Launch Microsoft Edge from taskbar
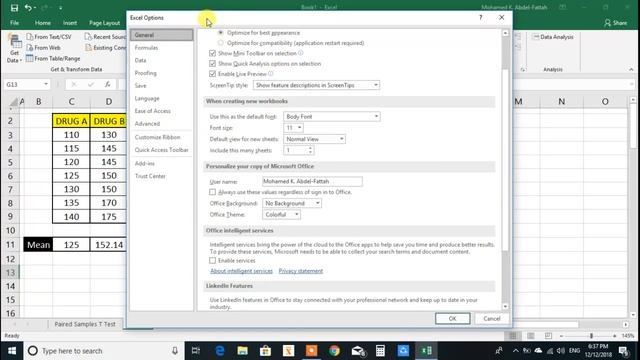Viewport: 640px width, 360px height. click(x=220, y=351)
